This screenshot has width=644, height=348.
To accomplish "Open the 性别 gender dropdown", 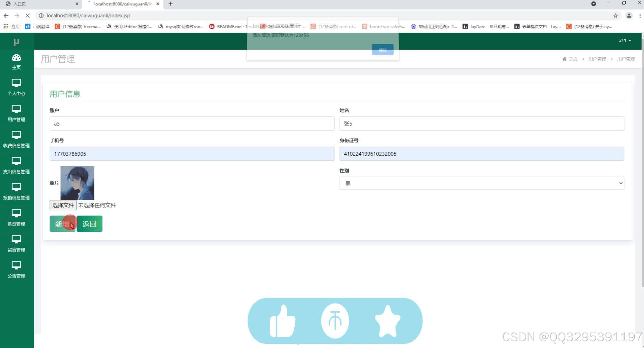I will [482, 183].
